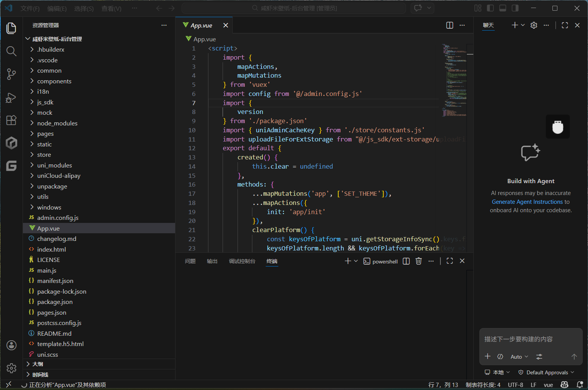
Task: Toggle the primary sidebar layout button
Action: 490,8
